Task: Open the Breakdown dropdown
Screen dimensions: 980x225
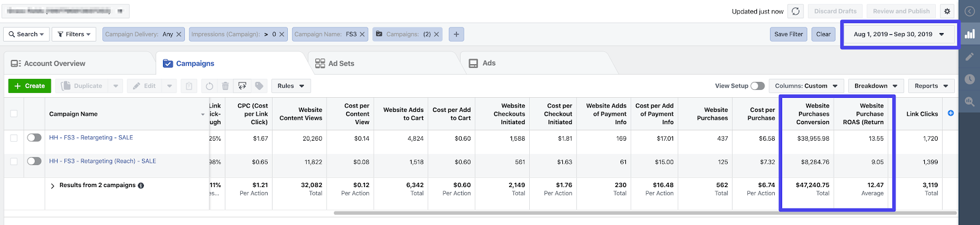Action: (x=875, y=86)
